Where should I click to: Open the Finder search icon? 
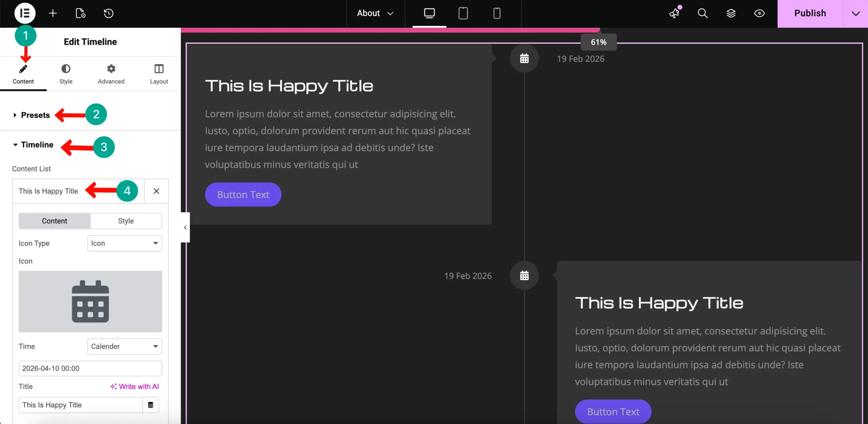[x=703, y=13]
